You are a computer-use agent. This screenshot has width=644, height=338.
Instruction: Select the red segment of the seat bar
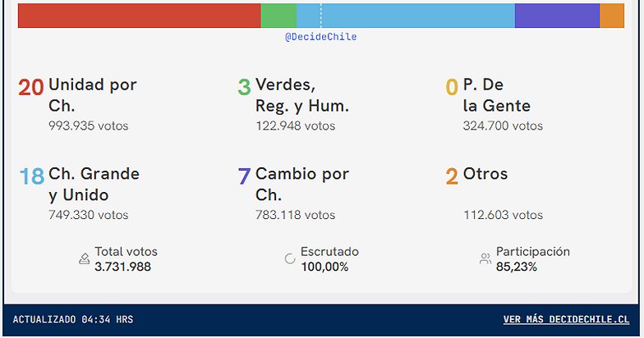point(139,16)
